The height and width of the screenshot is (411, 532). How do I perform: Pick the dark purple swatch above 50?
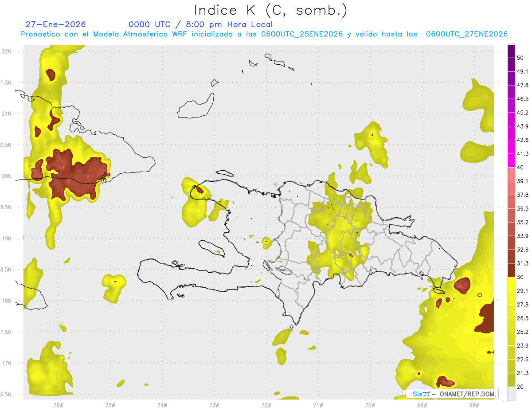[x=511, y=51]
